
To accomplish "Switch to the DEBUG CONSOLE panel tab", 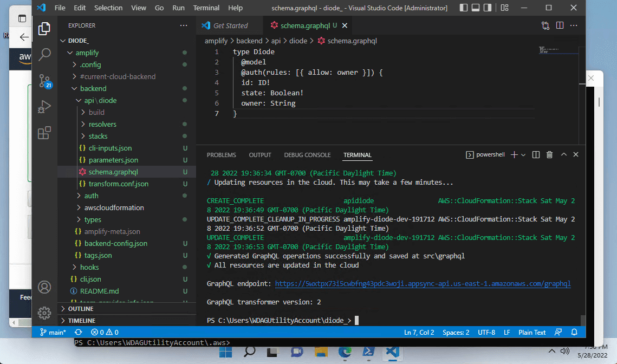I will click(307, 155).
